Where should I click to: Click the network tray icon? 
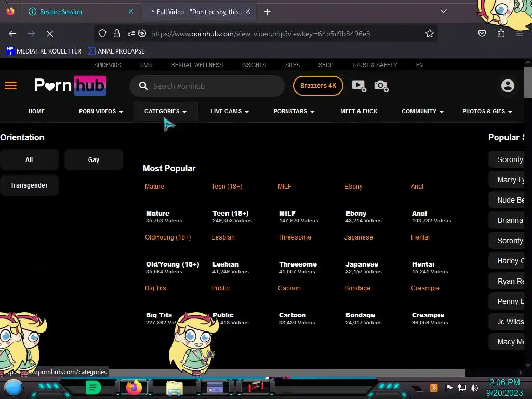point(462,388)
